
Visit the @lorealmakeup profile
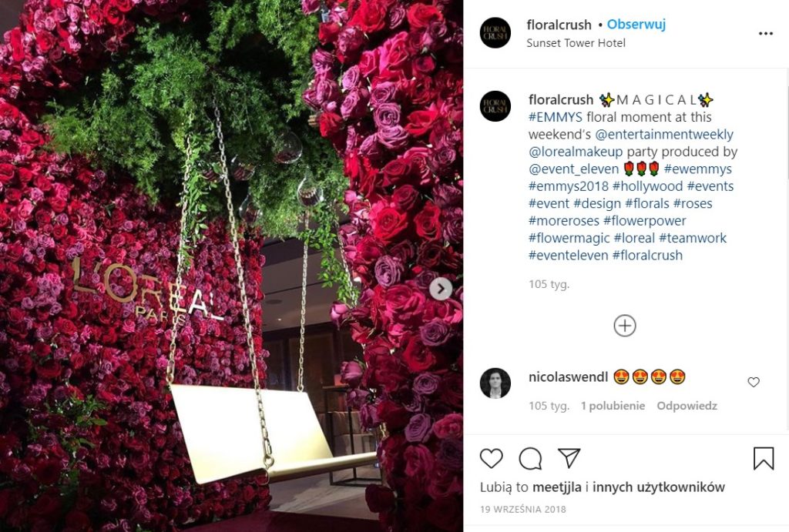[576, 152]
